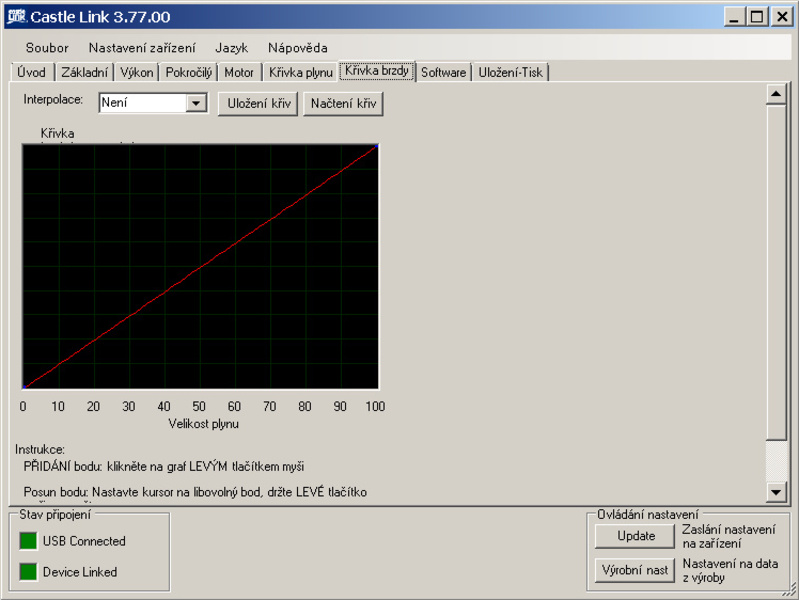Image resolution: width=799 pixels, height=600 pixels.
Task: Click the Velikost plynu axis label
Action: point(203,424)
